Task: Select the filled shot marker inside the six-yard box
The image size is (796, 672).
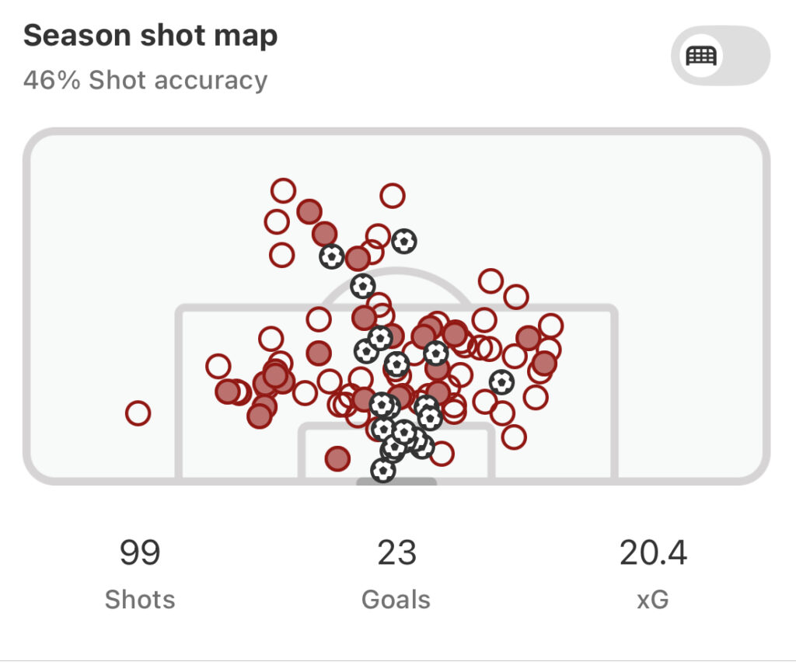Action: (x=337, y=458)
